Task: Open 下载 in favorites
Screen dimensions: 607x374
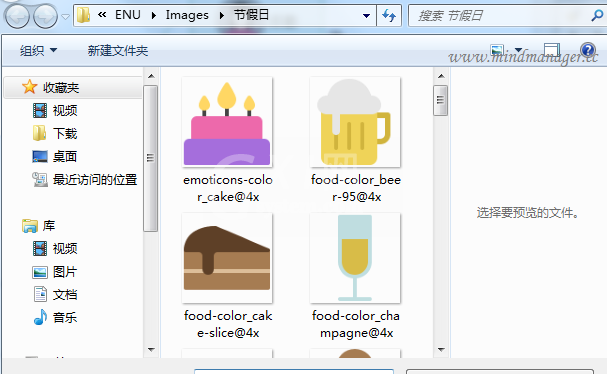Action: tap(65, 133)
